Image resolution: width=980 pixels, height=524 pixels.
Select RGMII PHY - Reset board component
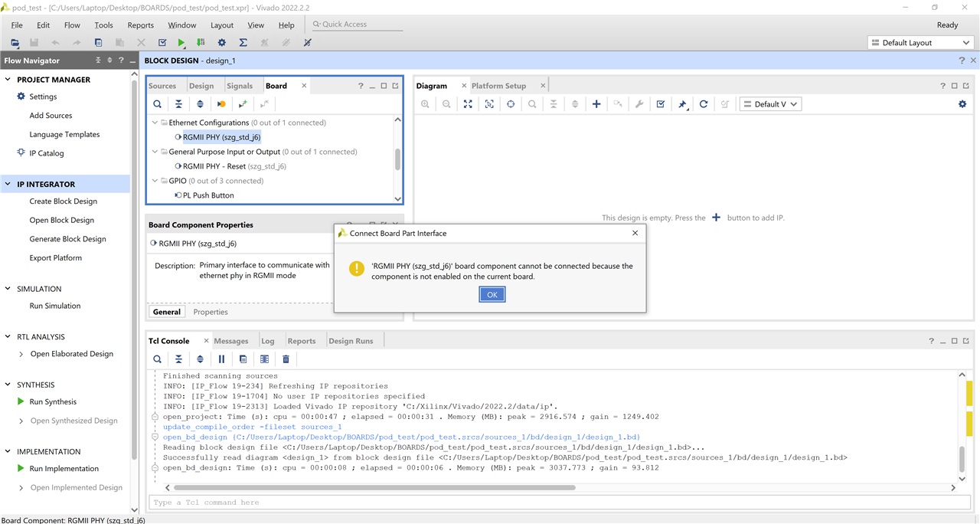(234, 166)
